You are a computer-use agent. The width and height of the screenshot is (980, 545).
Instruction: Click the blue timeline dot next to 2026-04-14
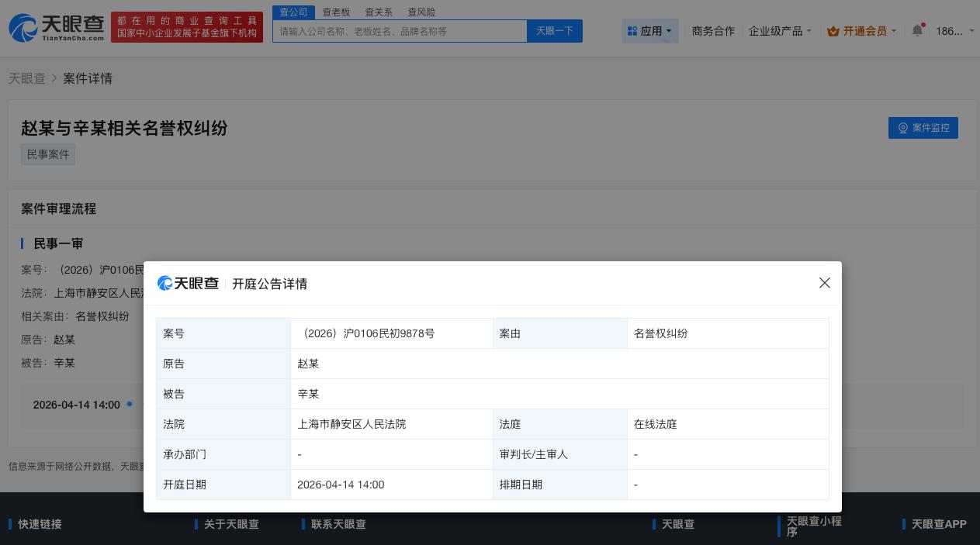[x=130, y=404]
